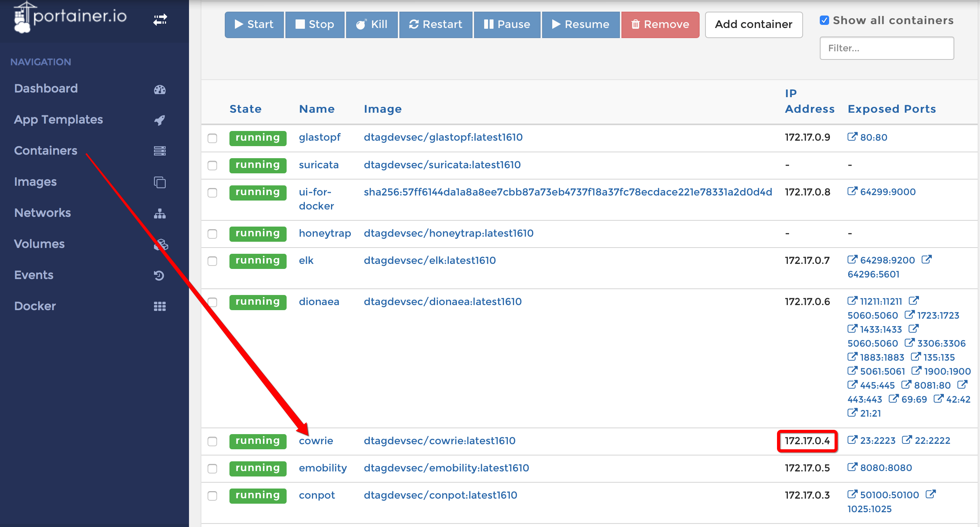The image size is (980, 527).
Task: Click the Dashboard gauge icon
Action: coord(159,90)
